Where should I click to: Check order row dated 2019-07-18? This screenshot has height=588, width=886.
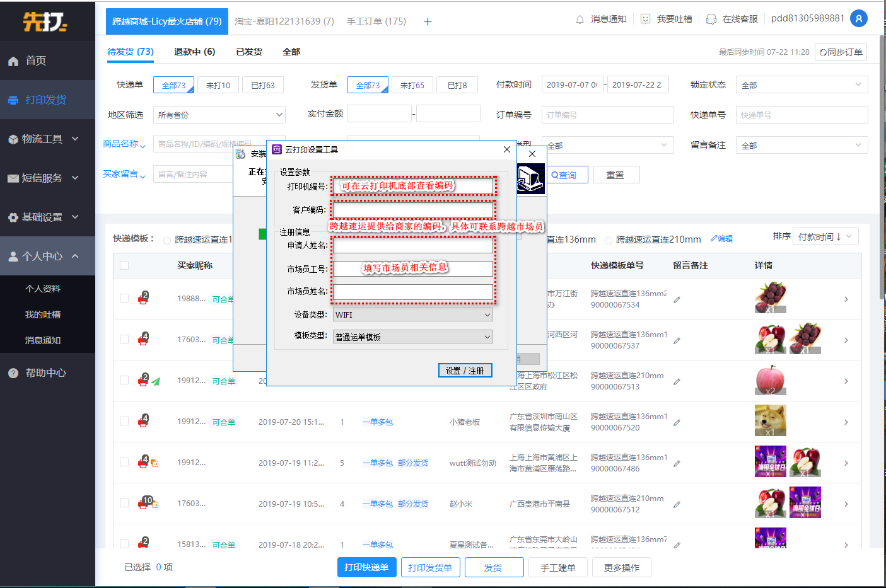(x=124, y=544)
